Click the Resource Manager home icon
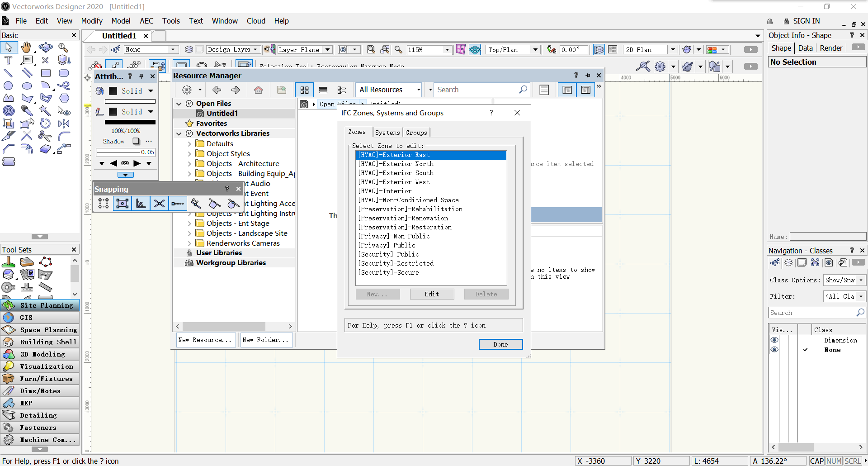868x466 pixels. click(259, 90)
